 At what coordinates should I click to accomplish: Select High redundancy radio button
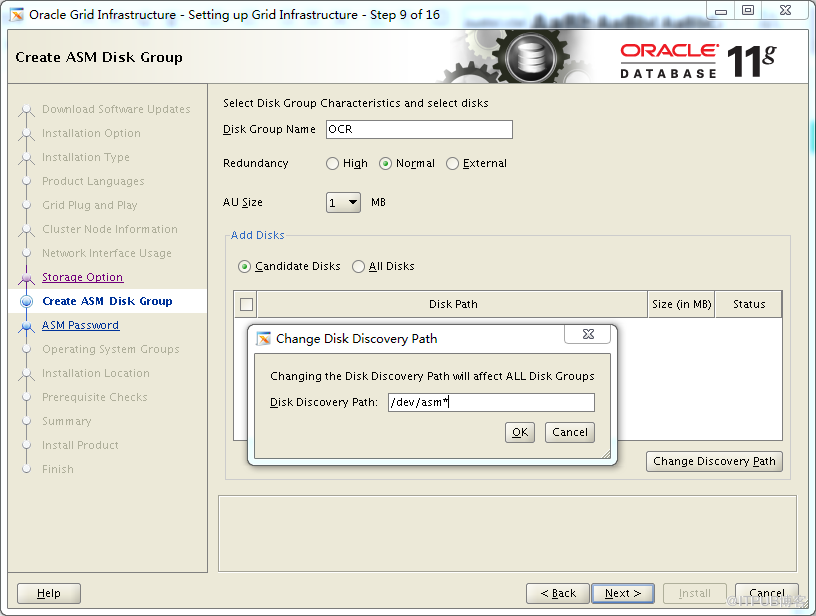click(333, 163)
